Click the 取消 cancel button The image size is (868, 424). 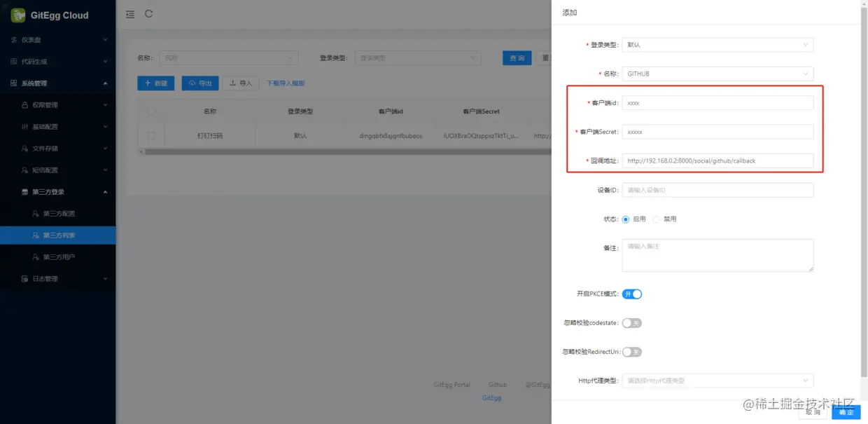[x=813, y=412]
